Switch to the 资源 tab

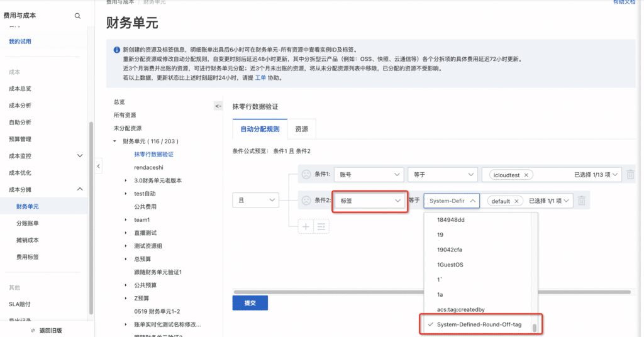pyautogui.click(x=301, y=129)
